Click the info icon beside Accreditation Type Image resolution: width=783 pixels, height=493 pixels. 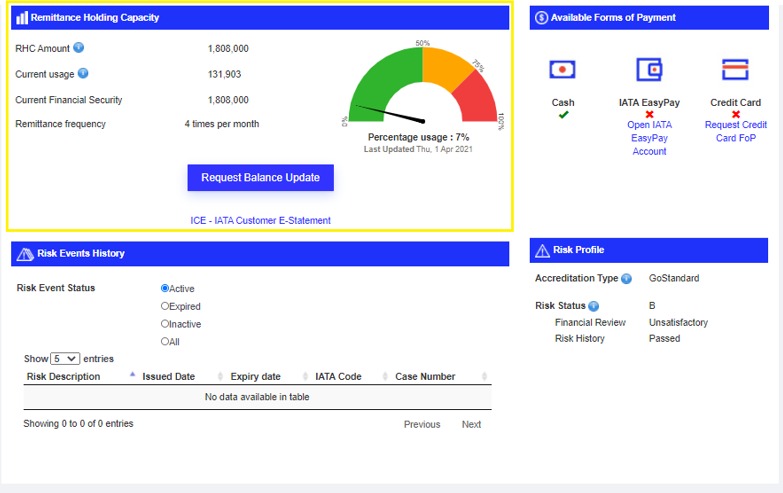[626, 279]
